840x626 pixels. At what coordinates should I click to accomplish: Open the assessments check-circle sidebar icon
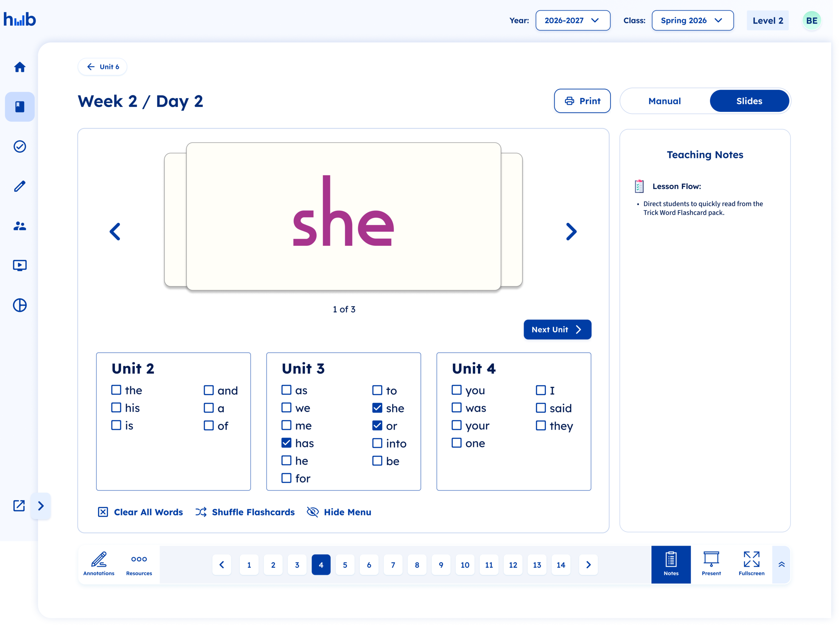(x=20, y=147)
